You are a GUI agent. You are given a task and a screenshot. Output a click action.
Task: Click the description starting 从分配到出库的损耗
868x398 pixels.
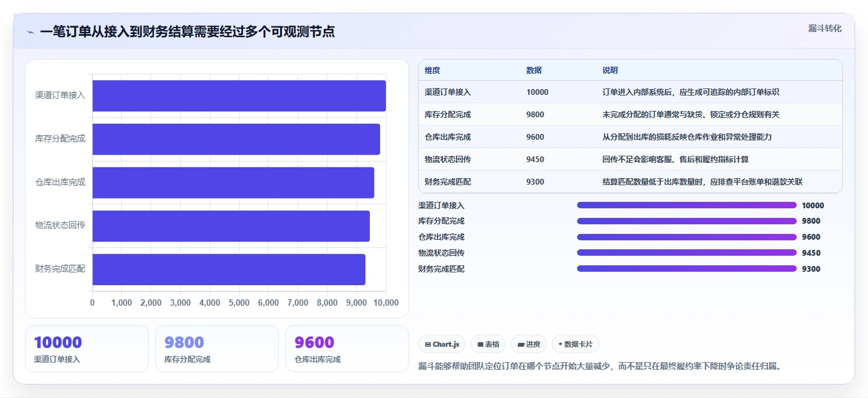[687, 137]
